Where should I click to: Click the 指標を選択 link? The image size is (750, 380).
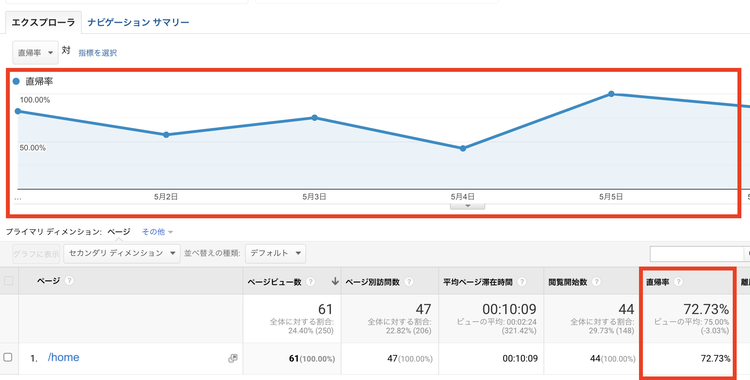(x=98, y=53)
